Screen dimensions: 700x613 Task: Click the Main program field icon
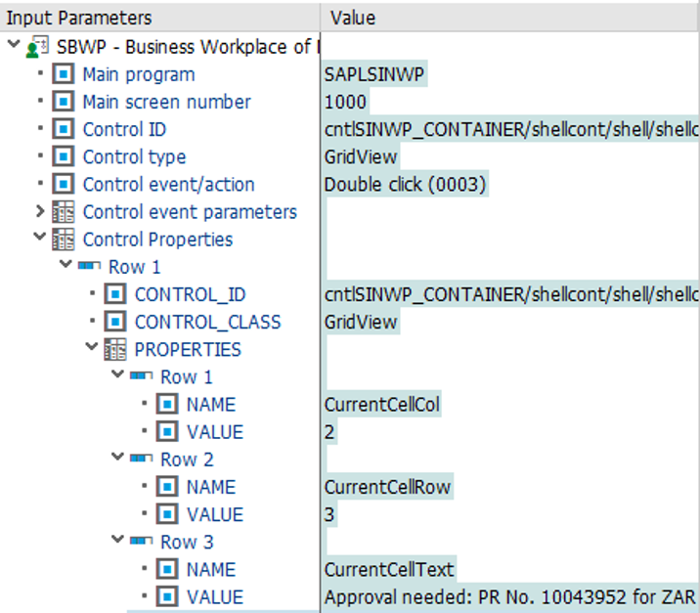[x=64, y=74]
